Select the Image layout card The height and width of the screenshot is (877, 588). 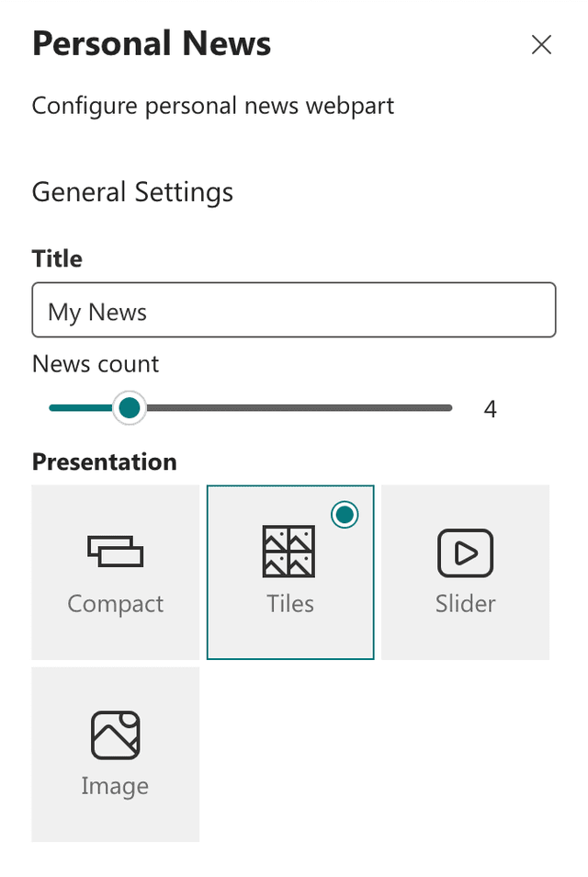(115, 754)
